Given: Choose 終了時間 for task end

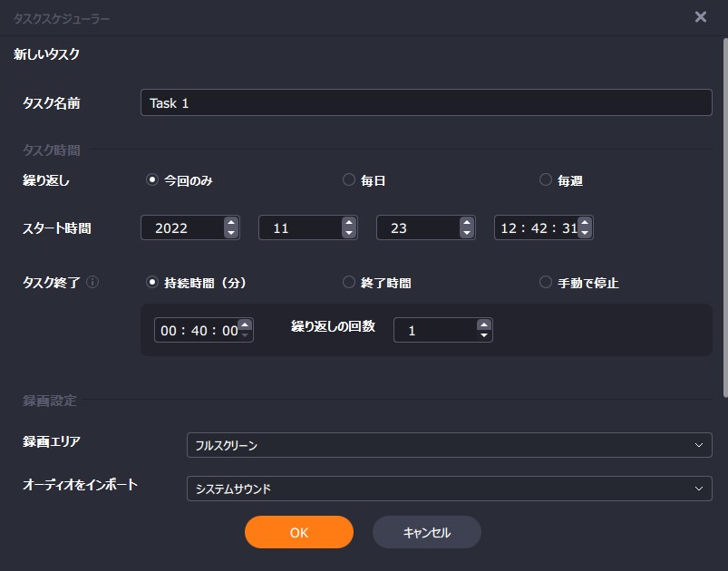Looking at the screenshot, I should point(349,283).
